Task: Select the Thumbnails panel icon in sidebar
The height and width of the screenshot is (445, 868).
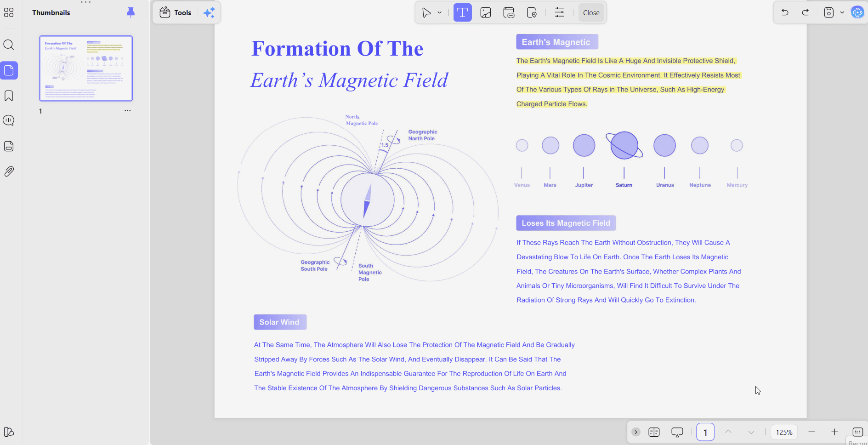Action: (9, 70)
